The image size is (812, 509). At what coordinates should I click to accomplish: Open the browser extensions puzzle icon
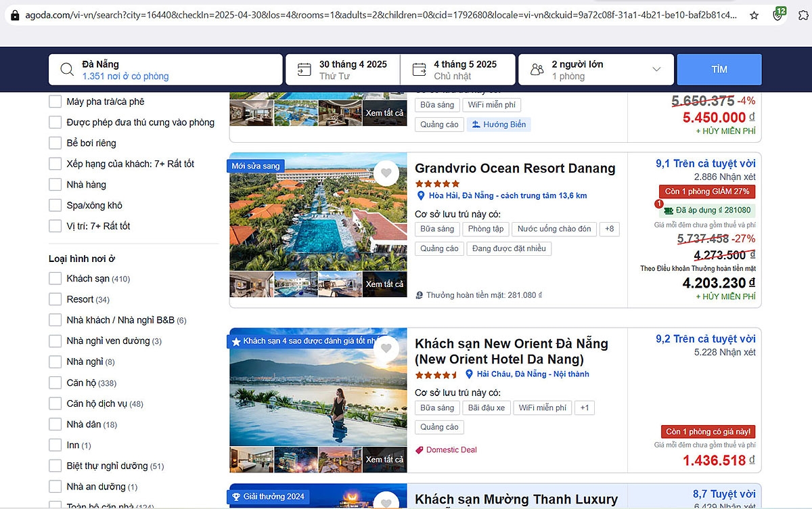pyautogui.click(x=803, y=14)
